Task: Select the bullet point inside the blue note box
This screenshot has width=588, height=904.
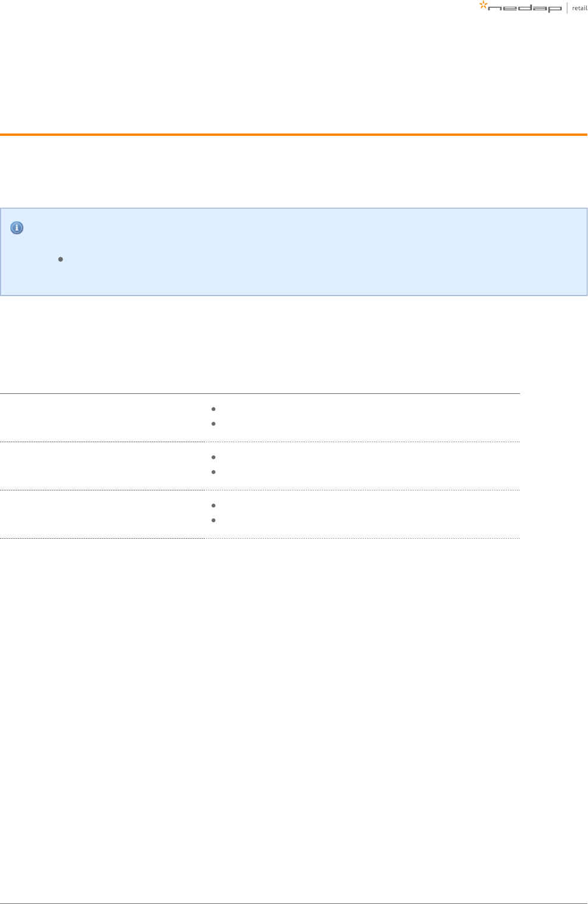Action: 61,259
